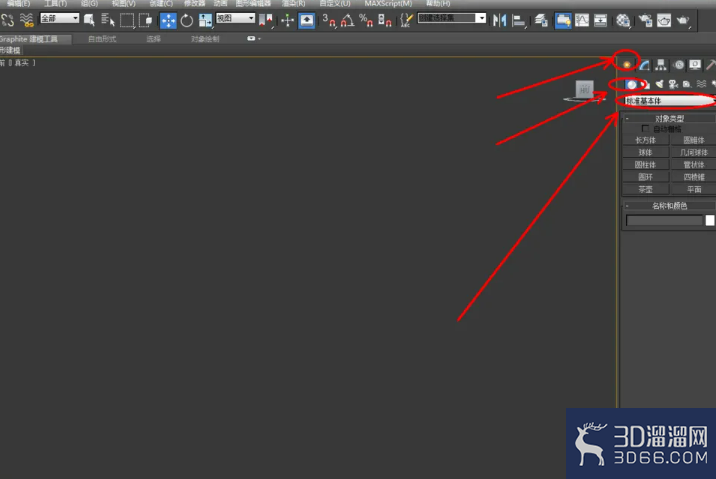Click the Render Production teapot icon

coord(683,20)
